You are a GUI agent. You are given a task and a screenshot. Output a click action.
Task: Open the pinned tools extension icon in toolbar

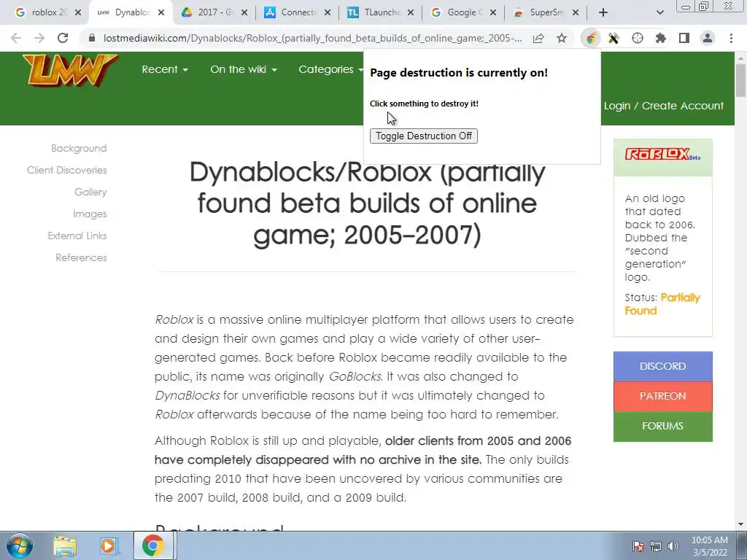click(614, 38)
